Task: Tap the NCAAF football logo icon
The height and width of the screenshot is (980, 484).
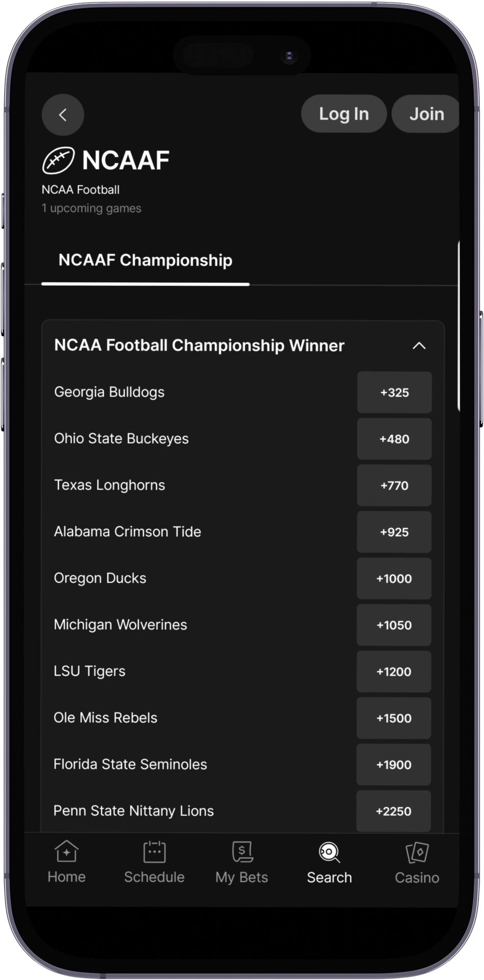Action: pyautogui.click(x=58, y=160)
